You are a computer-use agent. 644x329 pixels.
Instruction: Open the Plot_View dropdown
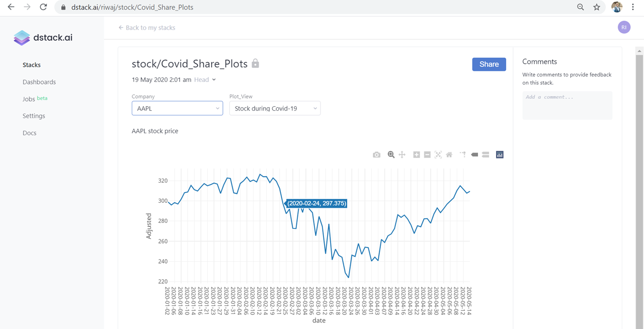click(x=275, y=108)
